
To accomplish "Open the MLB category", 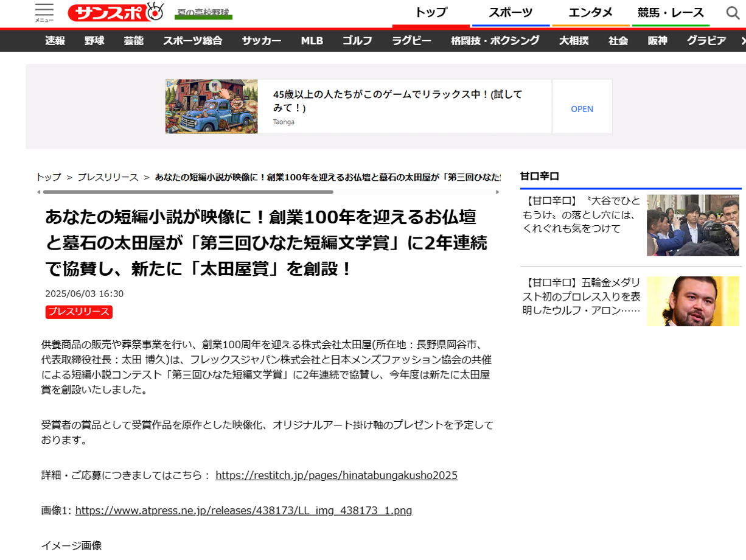I will pyautogui.click(x=312, y=41).
